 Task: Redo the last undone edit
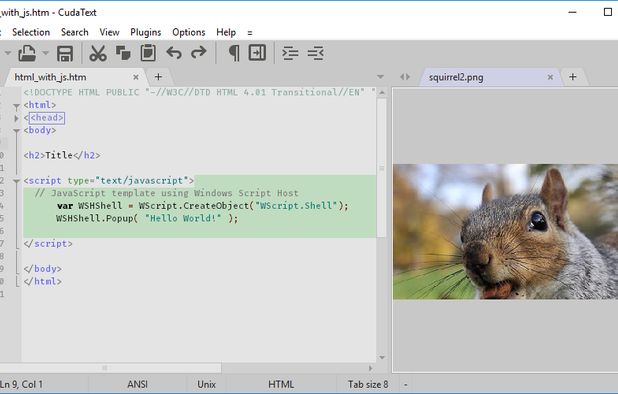tap(199, 53)
